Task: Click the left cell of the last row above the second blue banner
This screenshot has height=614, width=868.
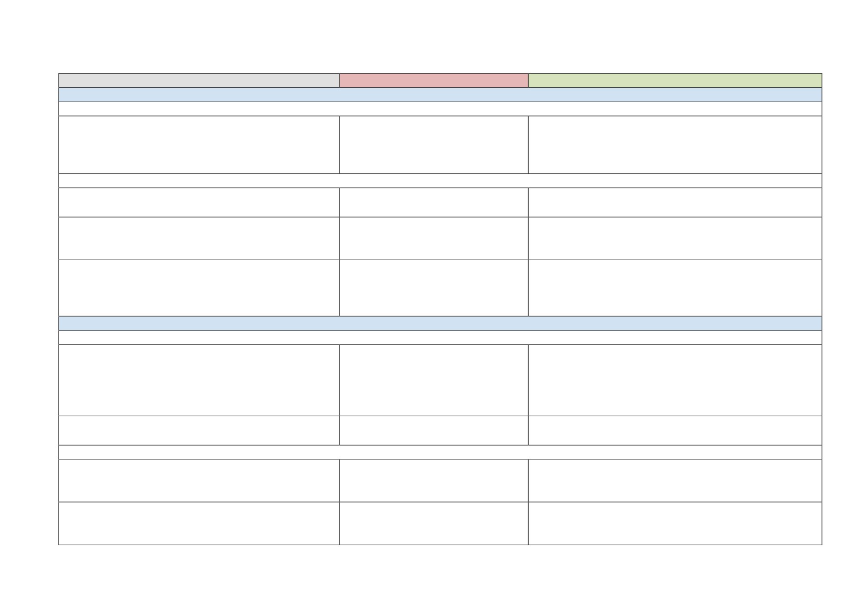Action: coord(199,288)
